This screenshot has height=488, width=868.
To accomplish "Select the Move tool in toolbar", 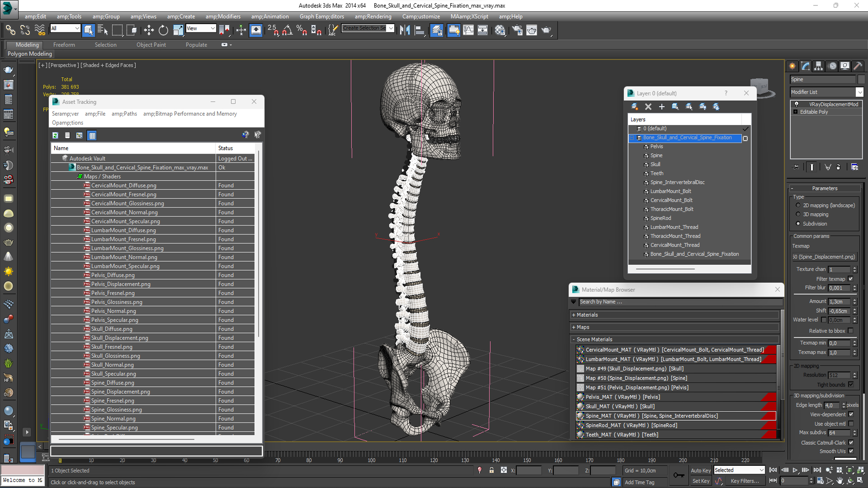I will [x=149, y=30].
